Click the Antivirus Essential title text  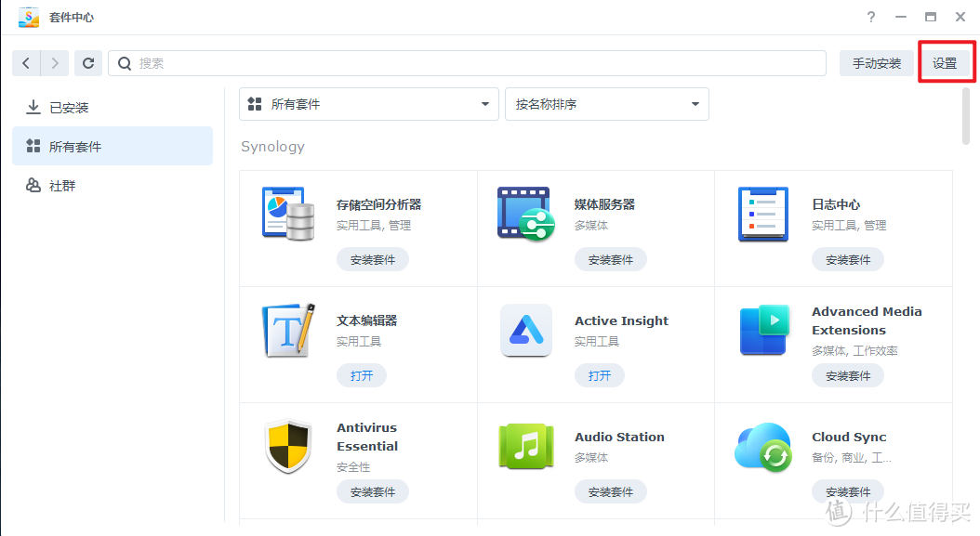coord(367,437)
